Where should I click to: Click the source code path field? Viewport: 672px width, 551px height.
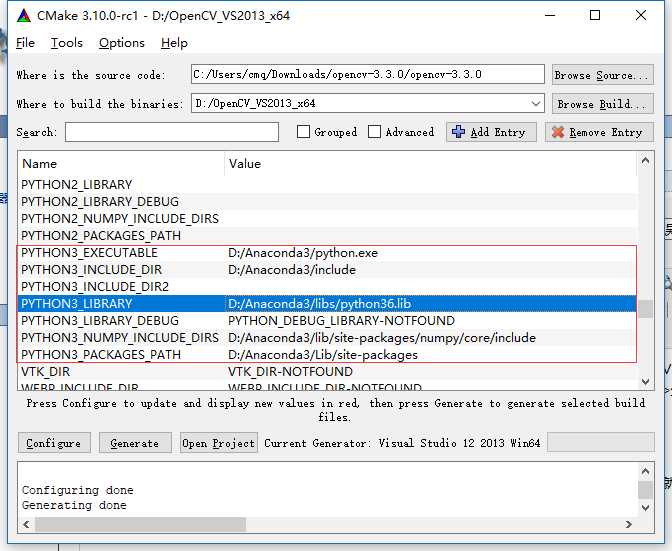click(x=368, y=75)
